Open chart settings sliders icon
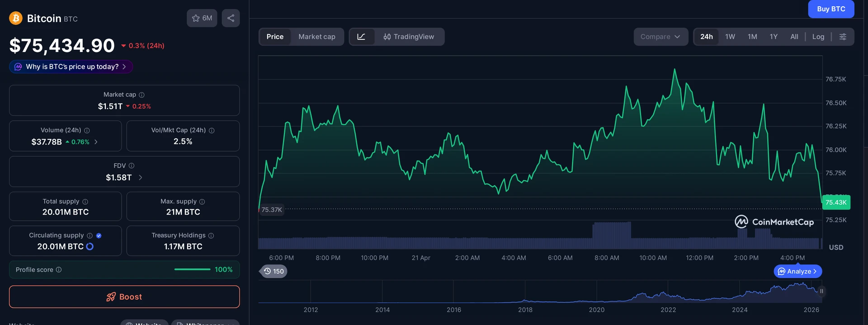868x325 pixels. pos(843,37)
